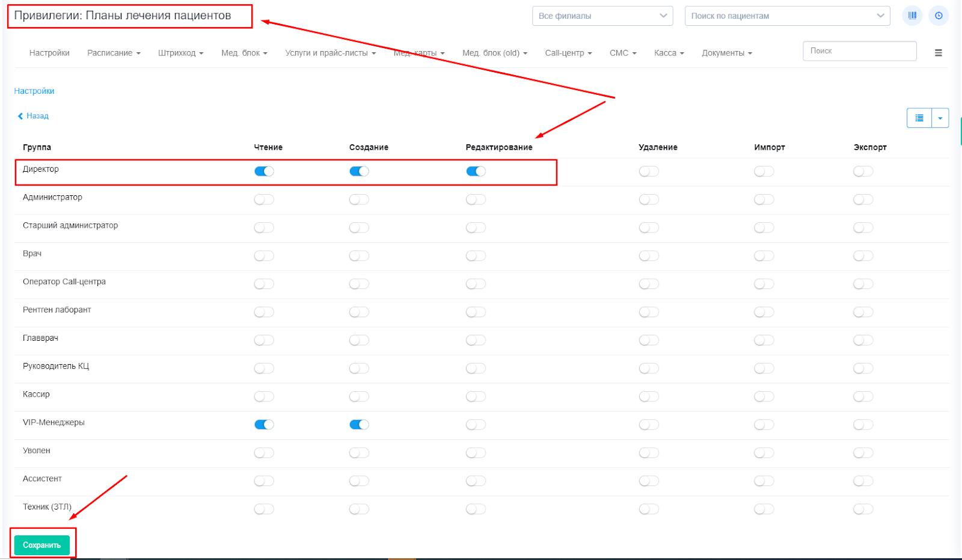
Task: Open the Документы menu
Action: (x=727, y=53)
